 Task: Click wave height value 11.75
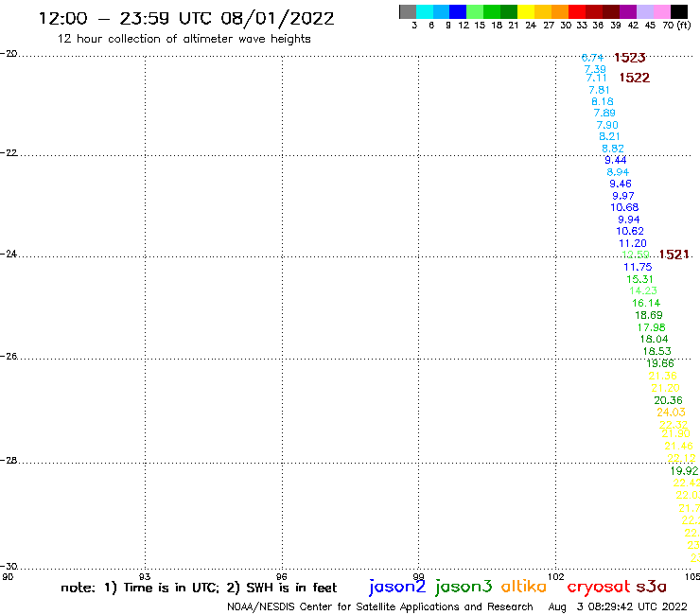click(x=638, y=267)
